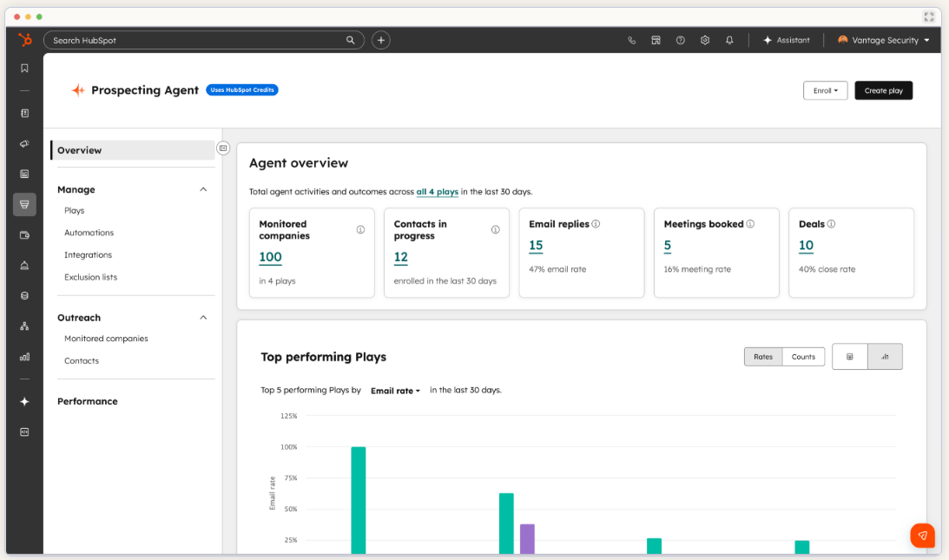Screen dimensions: 949x560
Task: Open the Development icon at rail bottom
Action: (x=25, y=432)
